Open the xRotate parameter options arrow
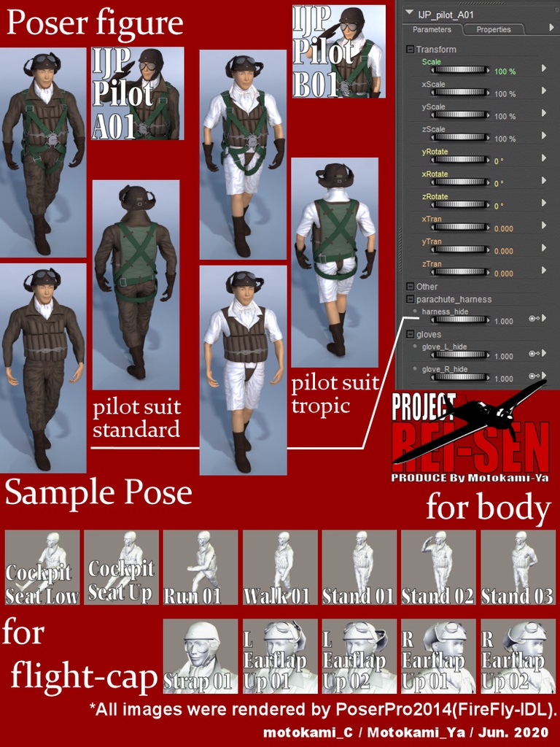This screenshot has height=747, width=560. (x=544, y=181)
